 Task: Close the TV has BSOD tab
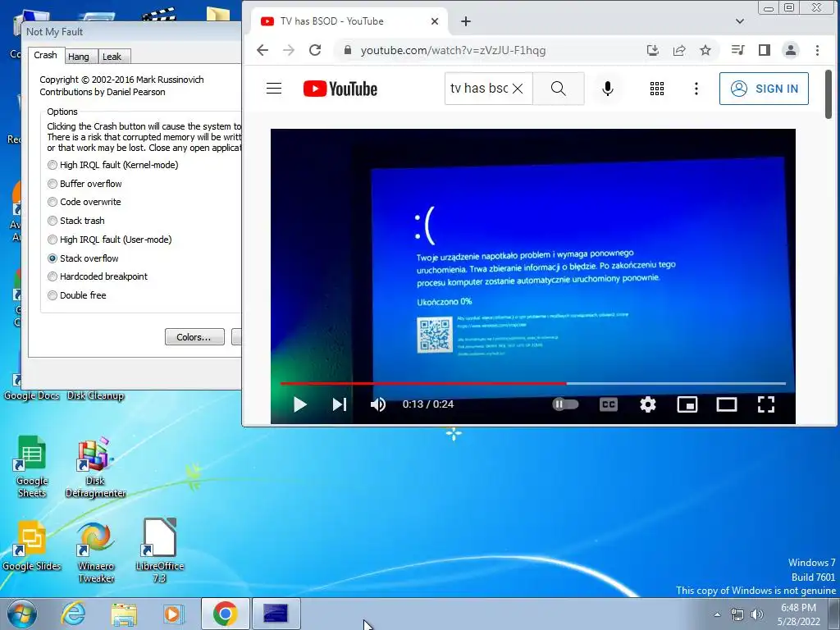pyautogui.click(x=435, y=21)
